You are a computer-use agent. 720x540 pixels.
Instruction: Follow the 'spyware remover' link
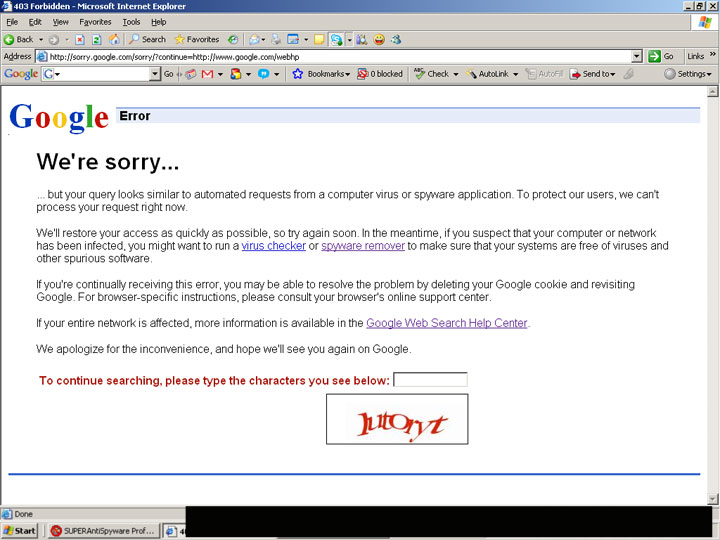(x=363, y=246)
